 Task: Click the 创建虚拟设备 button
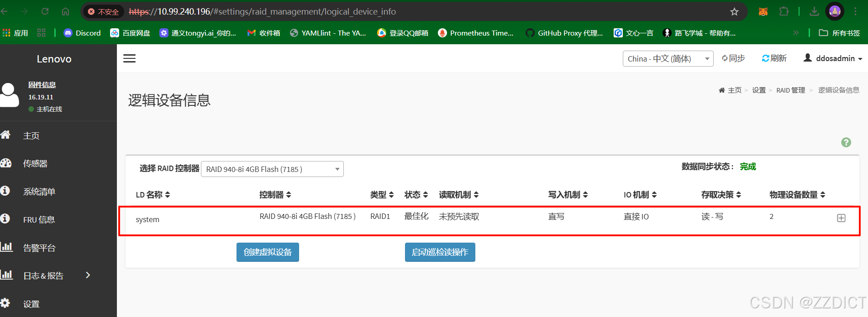(x=268, y=252)
